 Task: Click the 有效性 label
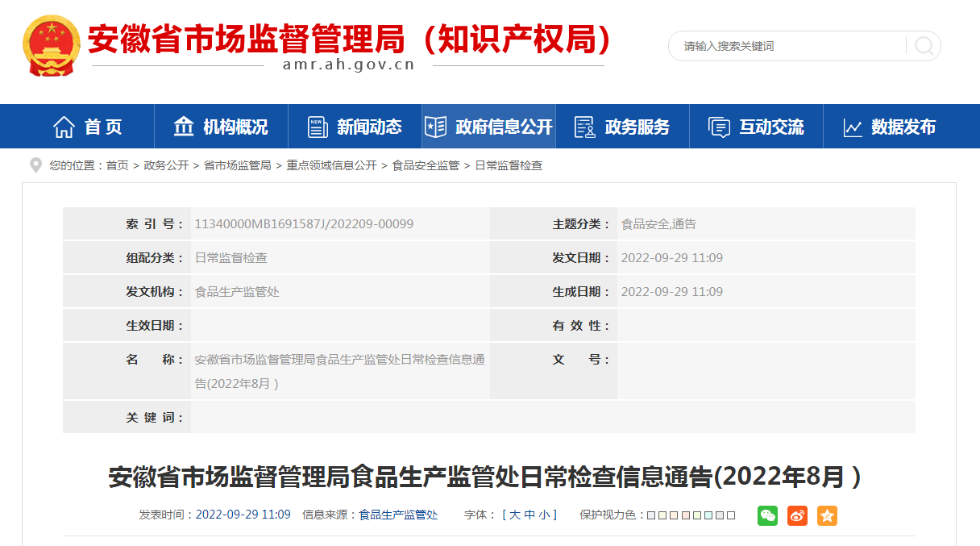581,325
